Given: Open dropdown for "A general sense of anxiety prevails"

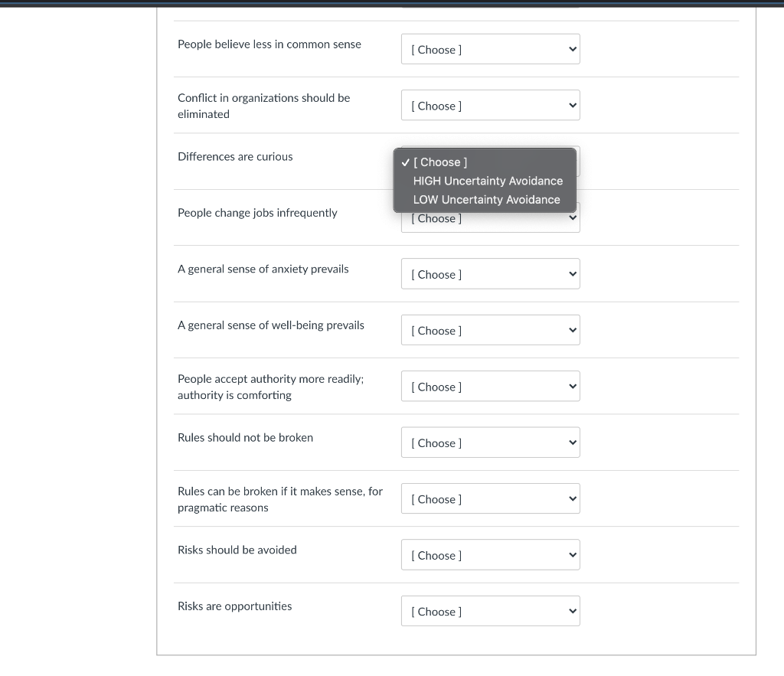Looking at the screenshot, I should pos(490,274).
